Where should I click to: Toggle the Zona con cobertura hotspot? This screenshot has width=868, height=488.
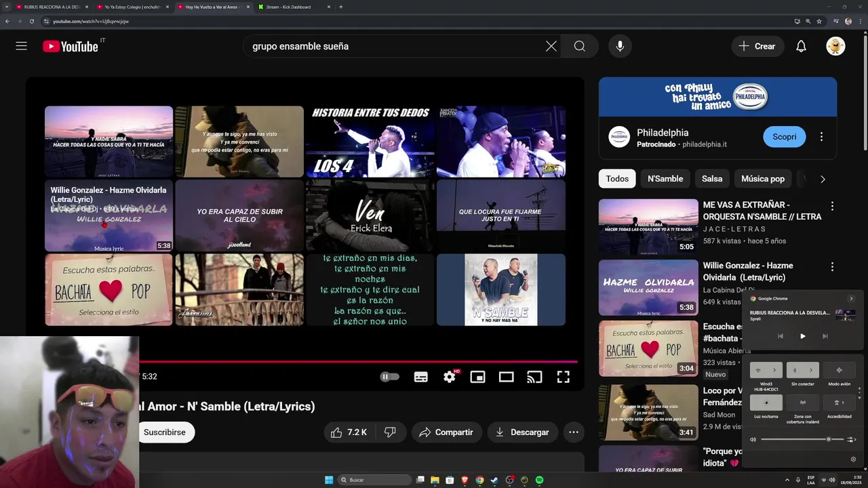(x=803, y=403)
